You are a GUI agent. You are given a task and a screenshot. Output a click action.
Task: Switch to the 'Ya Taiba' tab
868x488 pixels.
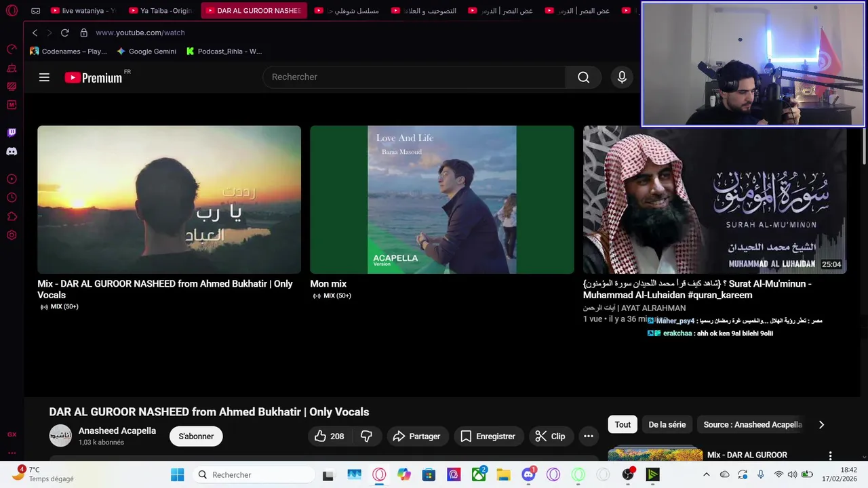click(161, 11)
